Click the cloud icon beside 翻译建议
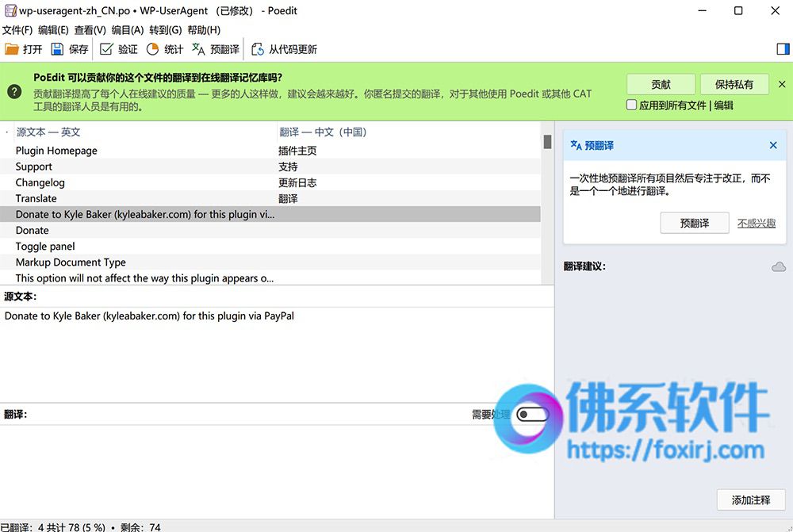 (779, 266)
